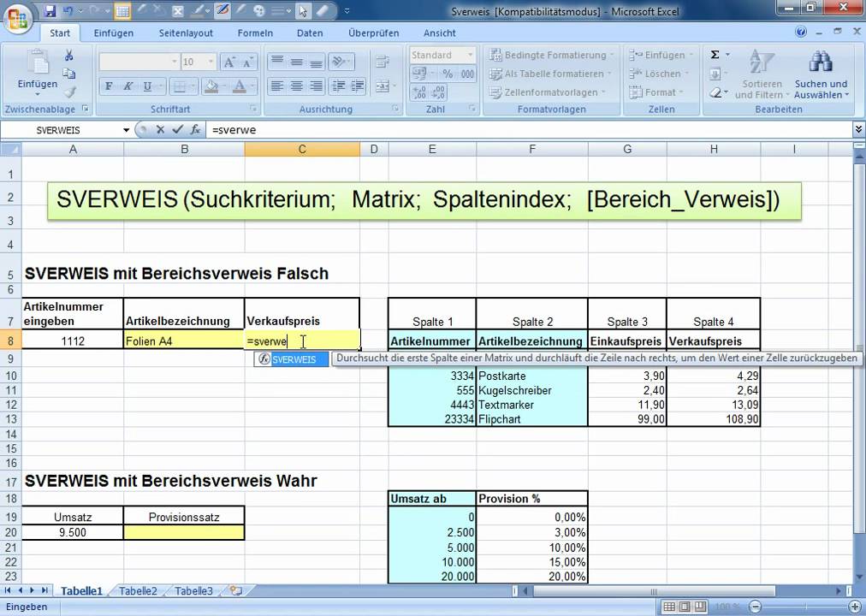Zoom in with the plus button
This screenshot has width=866, height=616.
point(856,607)
